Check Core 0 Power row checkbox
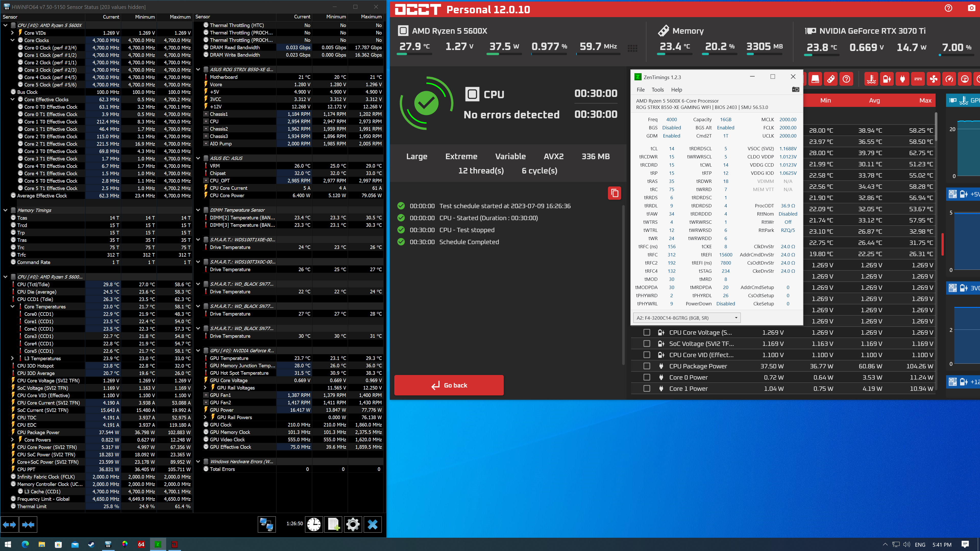Viewport: 980px width, 551px height. pos(647,377)
